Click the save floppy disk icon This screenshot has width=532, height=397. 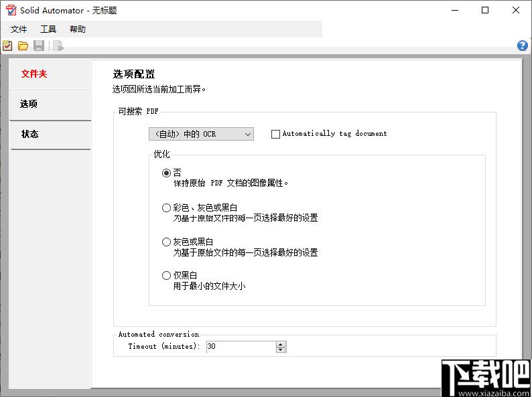click(39, 46)
